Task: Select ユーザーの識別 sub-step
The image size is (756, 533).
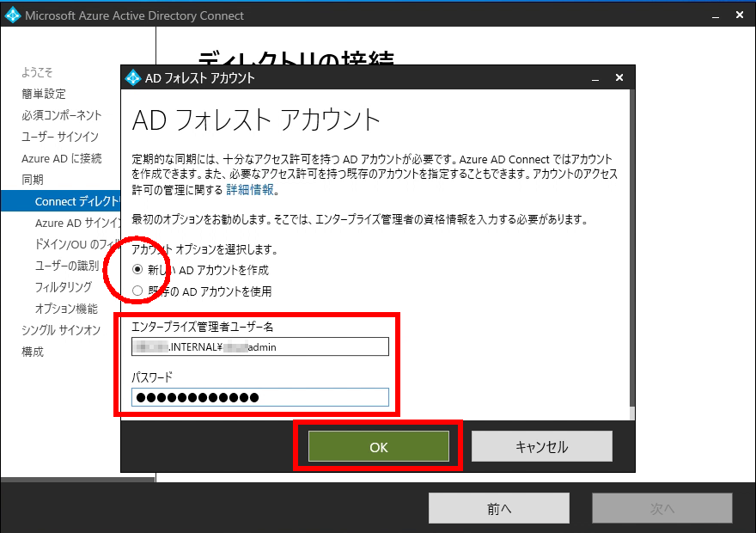Action: click(67, 266)
